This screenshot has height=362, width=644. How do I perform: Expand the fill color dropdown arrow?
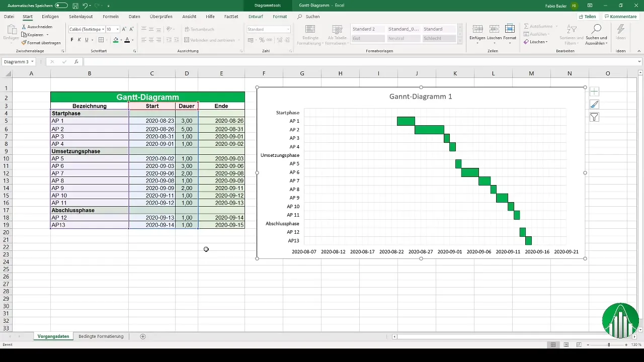[x=121, y=40]
